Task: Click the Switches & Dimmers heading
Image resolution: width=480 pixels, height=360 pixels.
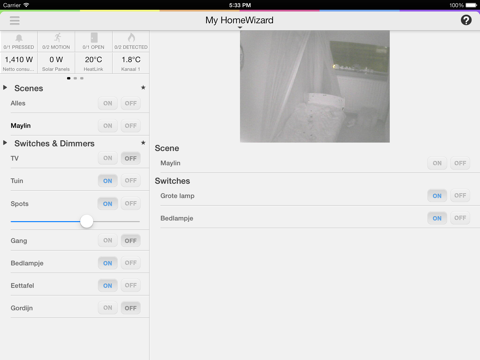Action: click(54, 143)
